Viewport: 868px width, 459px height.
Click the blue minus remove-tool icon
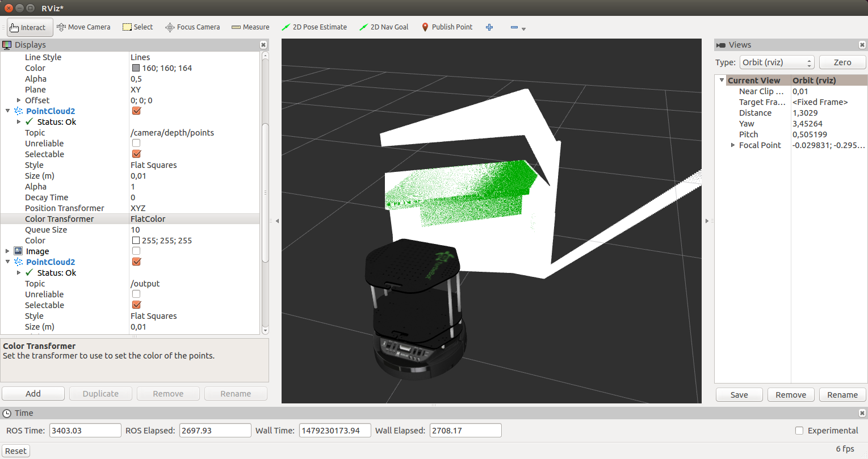pyautogui.click(x=514, y=27)
